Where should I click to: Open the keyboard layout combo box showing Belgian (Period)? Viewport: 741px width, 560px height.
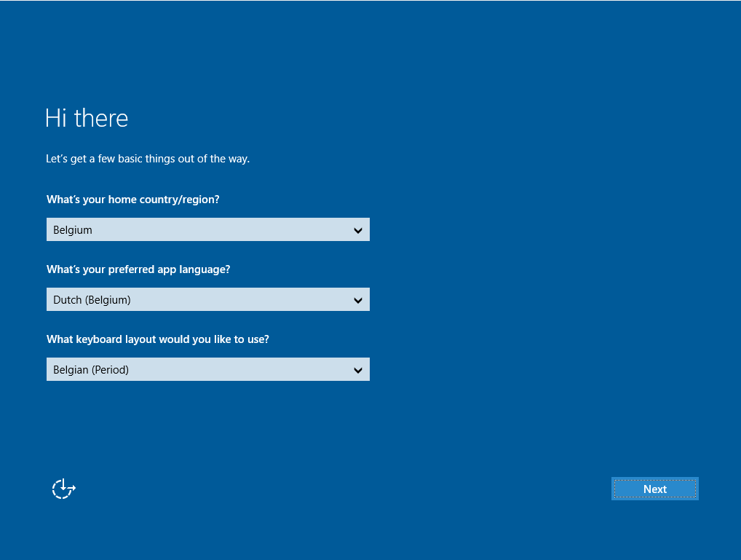click(x=208, y=369)
